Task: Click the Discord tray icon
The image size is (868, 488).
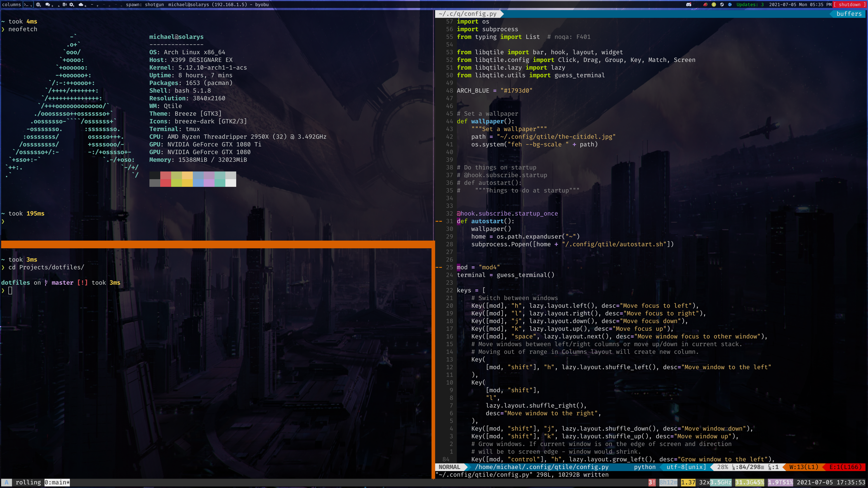Action: tap(688, 5)
